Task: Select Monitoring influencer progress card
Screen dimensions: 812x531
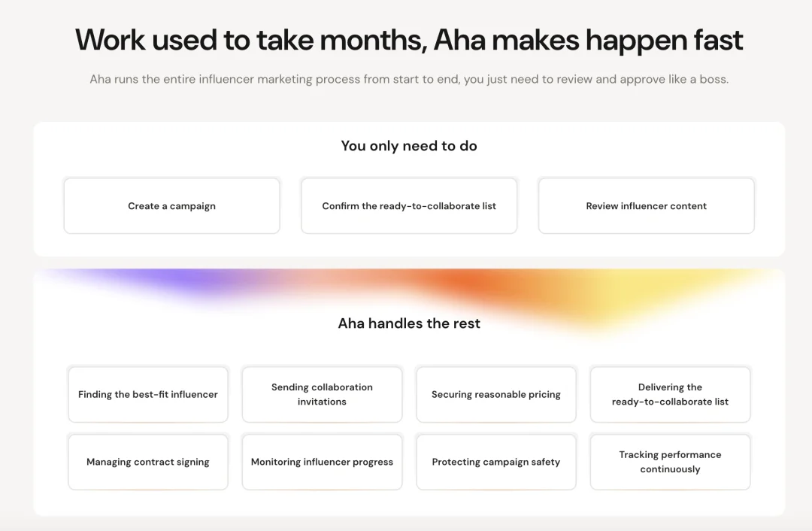Action: (x=322, y=462)
